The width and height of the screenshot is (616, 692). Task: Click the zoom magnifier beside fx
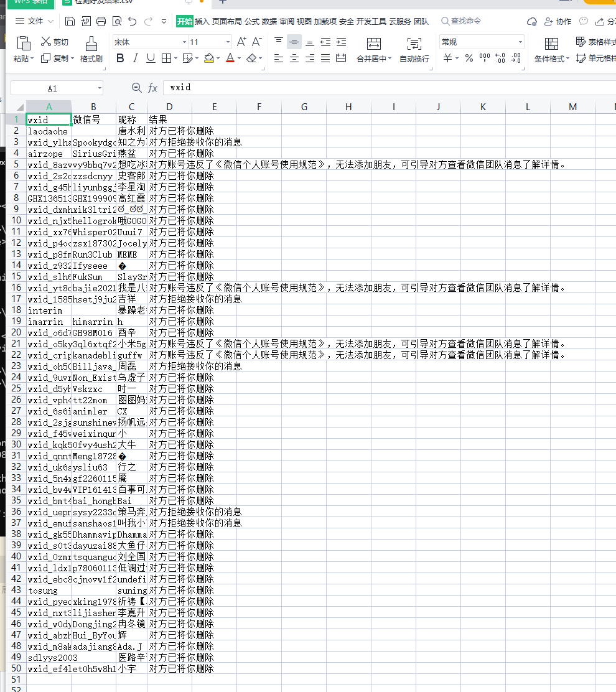(x=137, y=88)
